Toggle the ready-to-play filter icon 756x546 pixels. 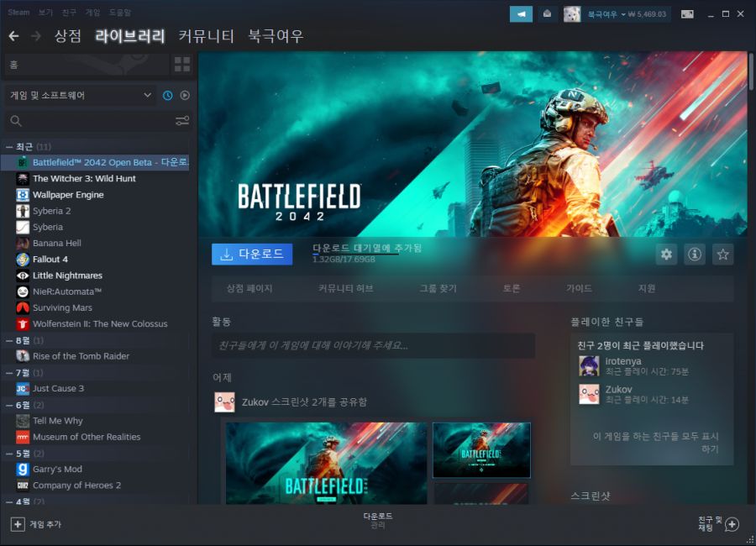click(x=185, y=96)
